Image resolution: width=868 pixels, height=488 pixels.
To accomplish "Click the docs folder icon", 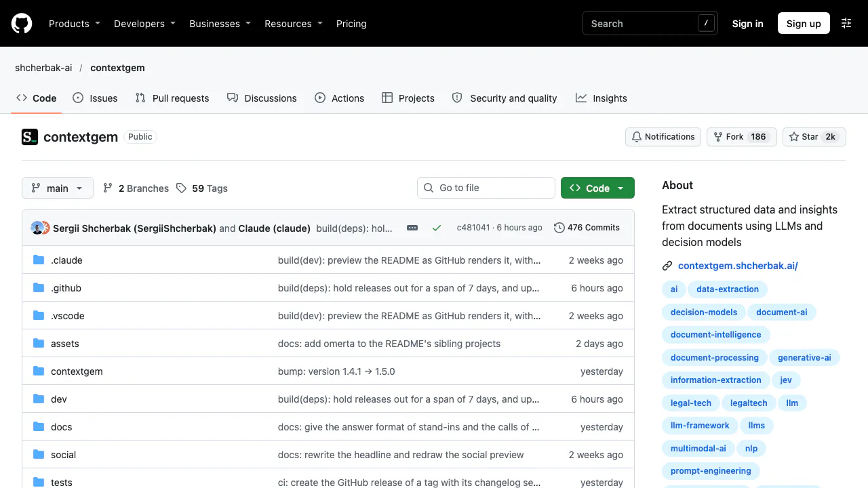I will tap(39, 427).
